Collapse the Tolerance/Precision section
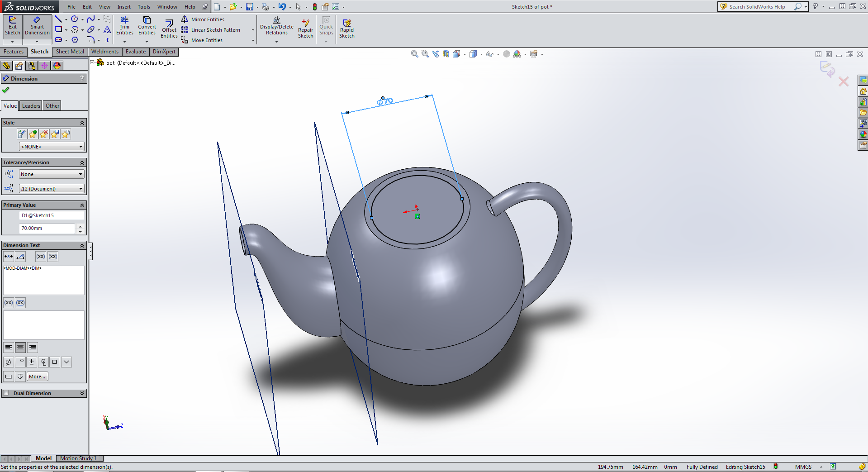The image size is (868, 472). click(x=82, y=162)
